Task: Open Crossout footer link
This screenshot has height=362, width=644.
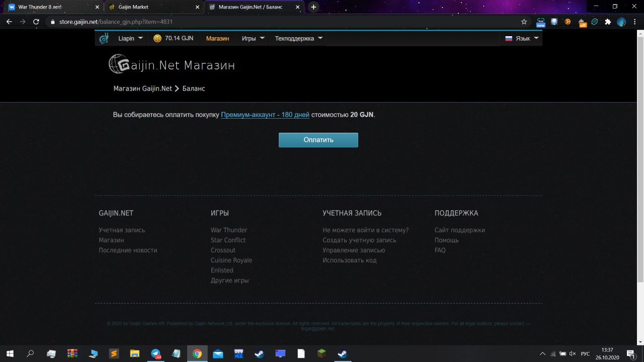Action: [223, 250]
